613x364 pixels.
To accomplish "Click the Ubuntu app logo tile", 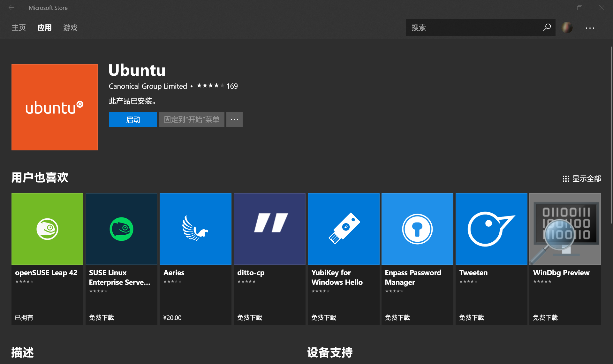I will click(x=55, y=107).
